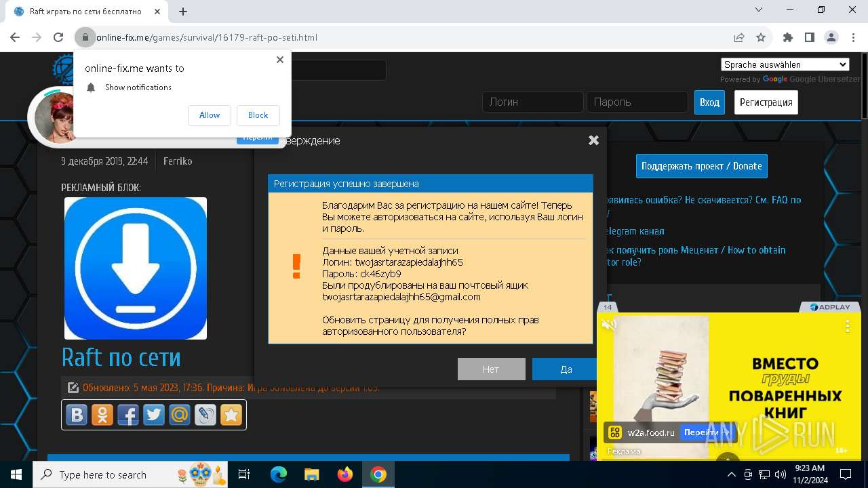Go back to previous page

click(x=16, y=37)
